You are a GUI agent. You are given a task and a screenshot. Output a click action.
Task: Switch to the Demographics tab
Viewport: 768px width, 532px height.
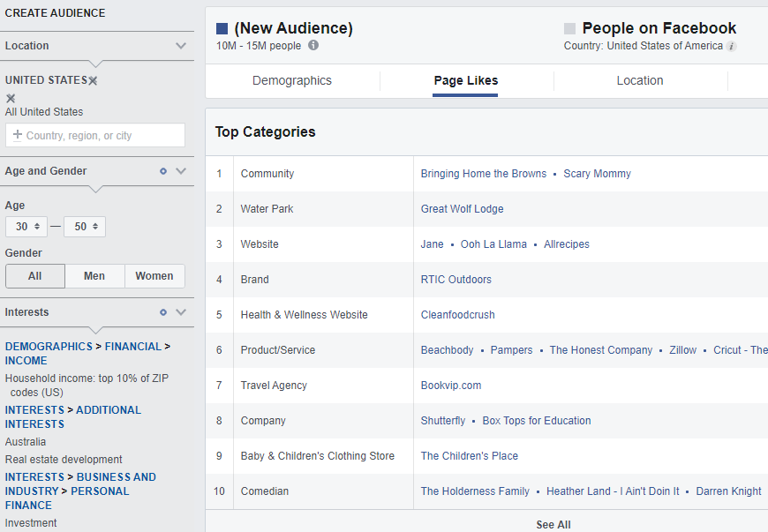click(x=292, y=80)
